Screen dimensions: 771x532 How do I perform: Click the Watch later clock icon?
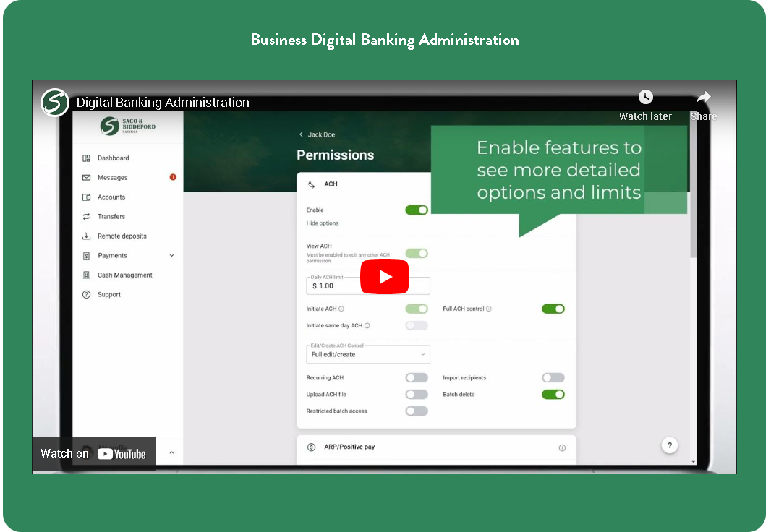click(645, 97)
